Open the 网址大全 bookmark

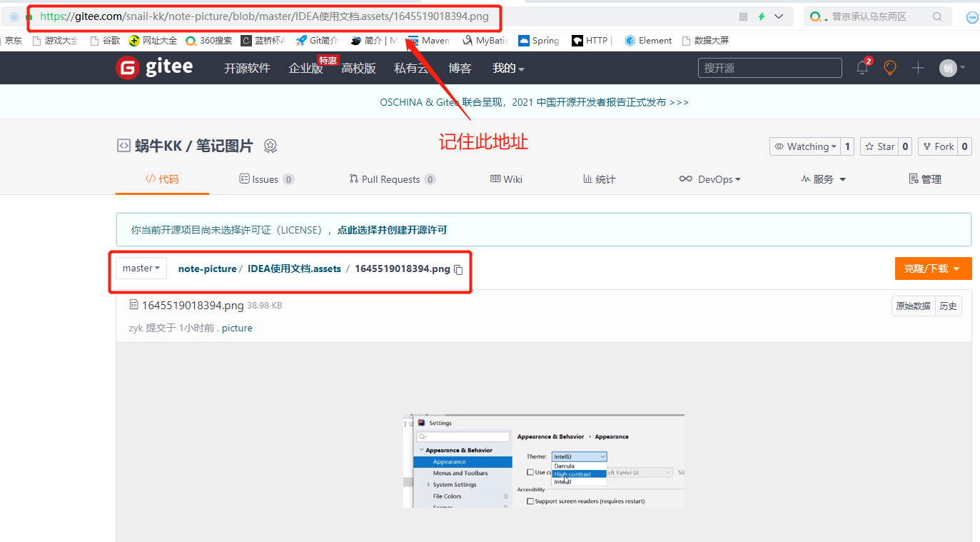(153, 41)
